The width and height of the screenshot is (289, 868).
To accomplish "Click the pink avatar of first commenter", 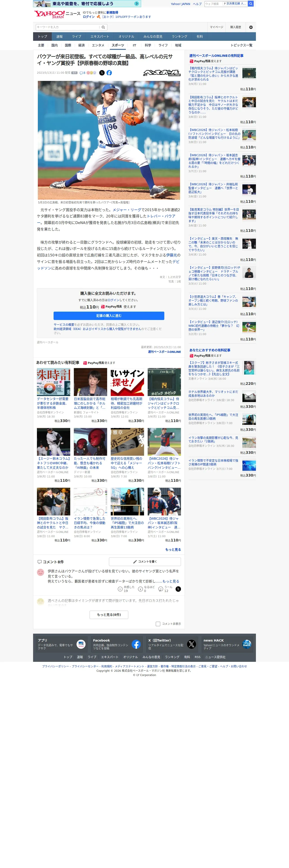I will pos(40,572).
